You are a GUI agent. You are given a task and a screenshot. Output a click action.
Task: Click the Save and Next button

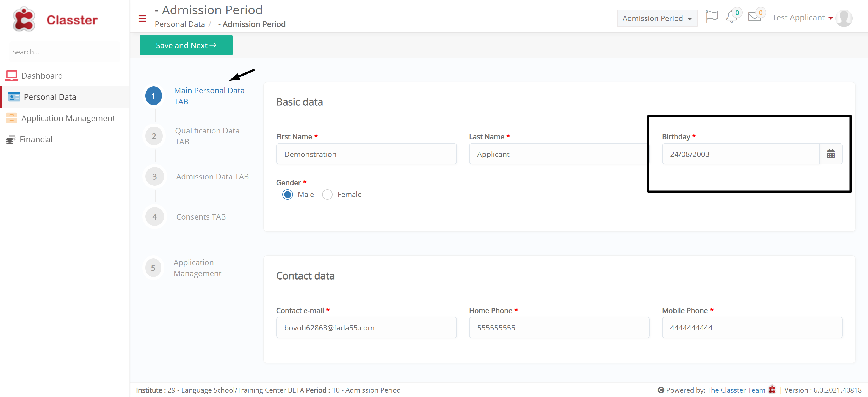[x=186, y=45]
